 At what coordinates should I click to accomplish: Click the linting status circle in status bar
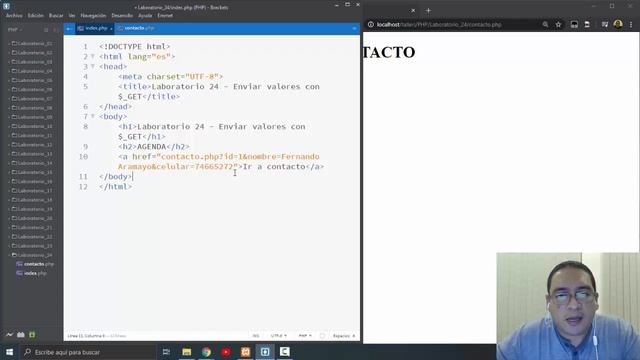point(322,336)
